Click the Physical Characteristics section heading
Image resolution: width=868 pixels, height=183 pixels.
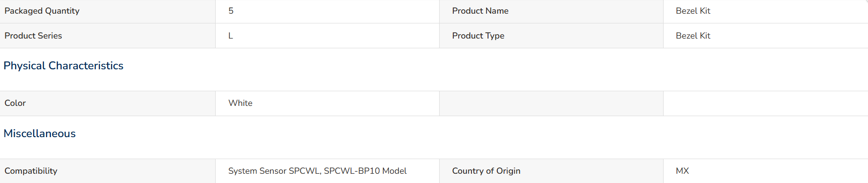64,65
